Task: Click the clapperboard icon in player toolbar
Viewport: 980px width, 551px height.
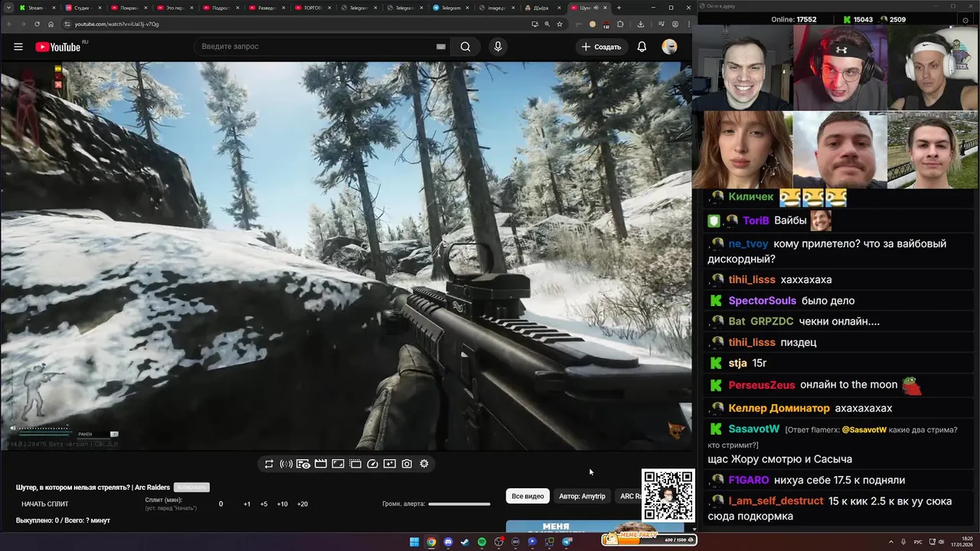Action: [321, 464]
